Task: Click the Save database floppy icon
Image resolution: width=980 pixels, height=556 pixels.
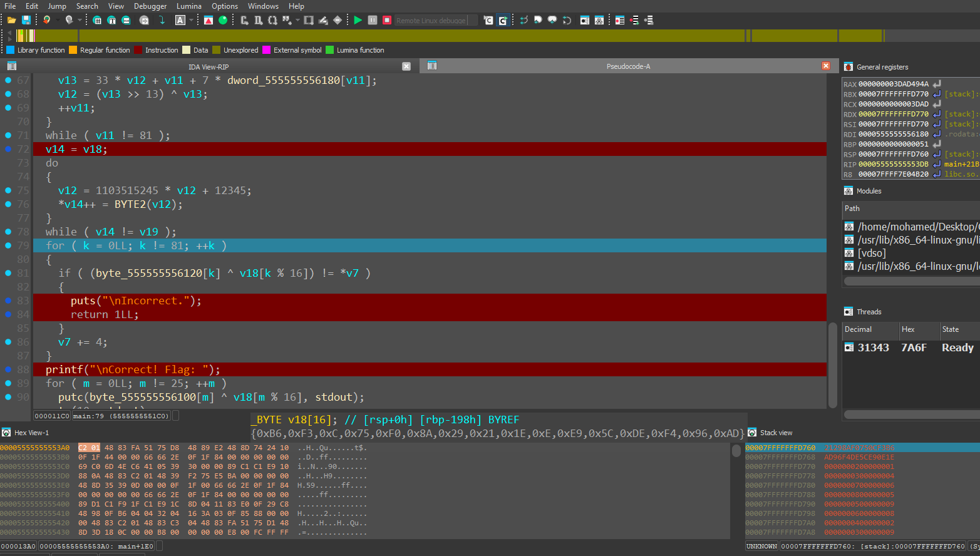Action: point(26,20)
